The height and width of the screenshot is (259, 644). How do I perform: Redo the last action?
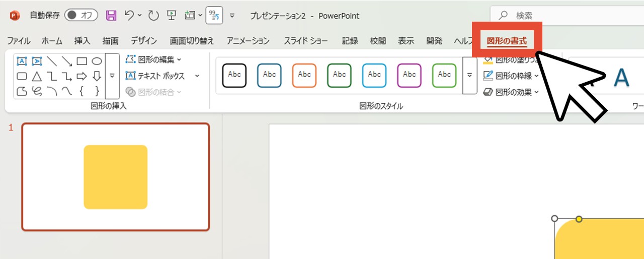pos(153,16)
